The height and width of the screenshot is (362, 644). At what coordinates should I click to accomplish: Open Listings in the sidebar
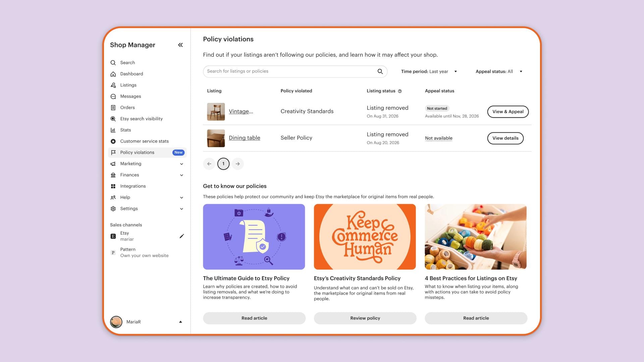pyautogui.click(x=128, y=85)
